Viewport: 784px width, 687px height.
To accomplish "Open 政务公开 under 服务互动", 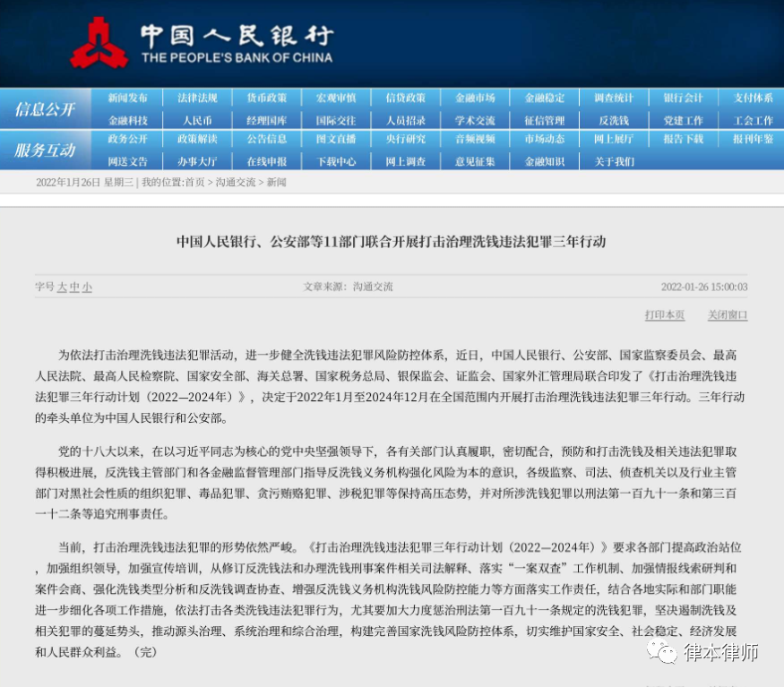I will [x=126, y=140].
